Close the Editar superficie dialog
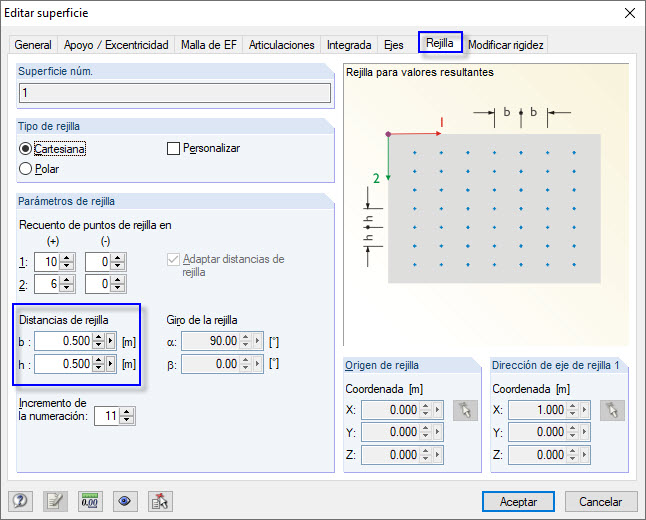This screenshot has width=646, height=520. click(630, 13)
